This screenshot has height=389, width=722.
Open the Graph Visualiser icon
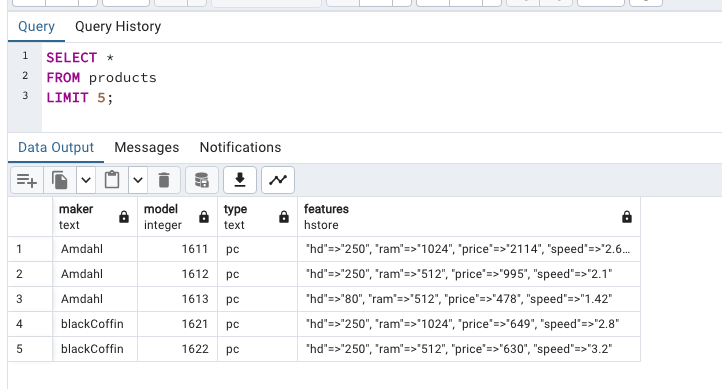[x=278, y=180]
